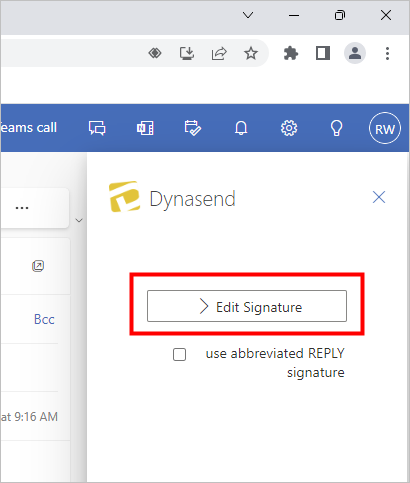Pop out message in new window
410x483 pixels.
pos(38,266)
